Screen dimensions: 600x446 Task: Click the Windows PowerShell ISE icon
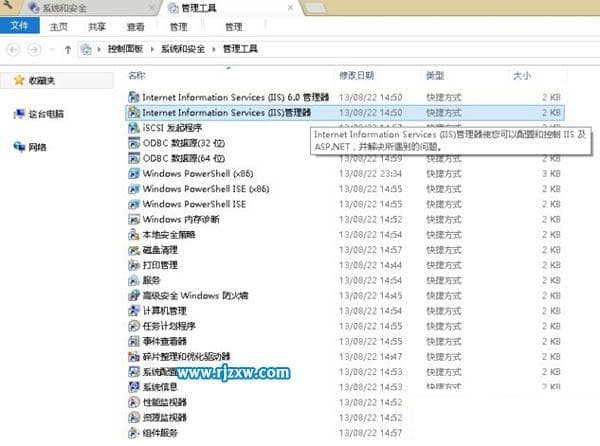pos(134,204)
